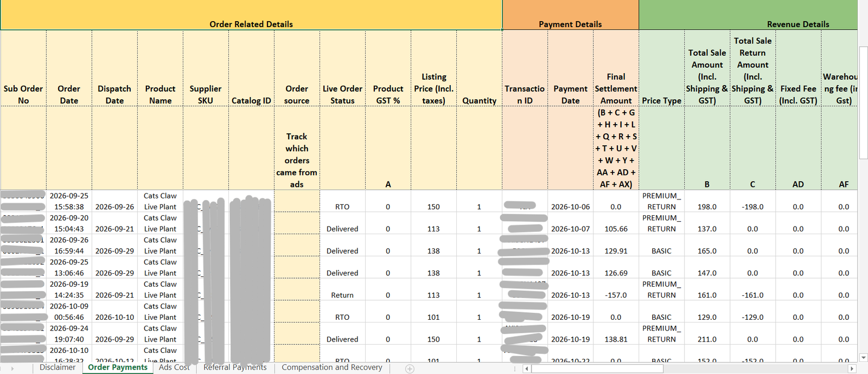Viewport: 868px width, 374px height.
Task: Click the settlement amount cell 138.81
Action: tap(616, 334)
